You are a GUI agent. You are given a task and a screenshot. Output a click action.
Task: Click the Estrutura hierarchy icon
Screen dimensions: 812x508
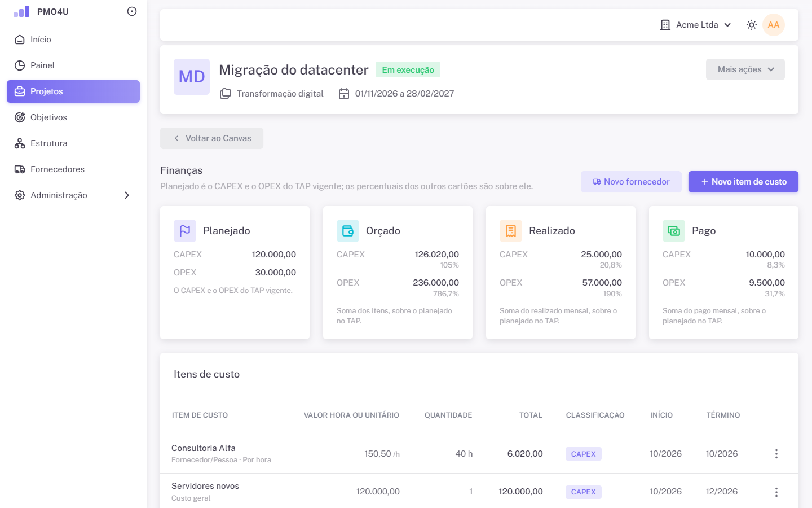tap(20, 143)
